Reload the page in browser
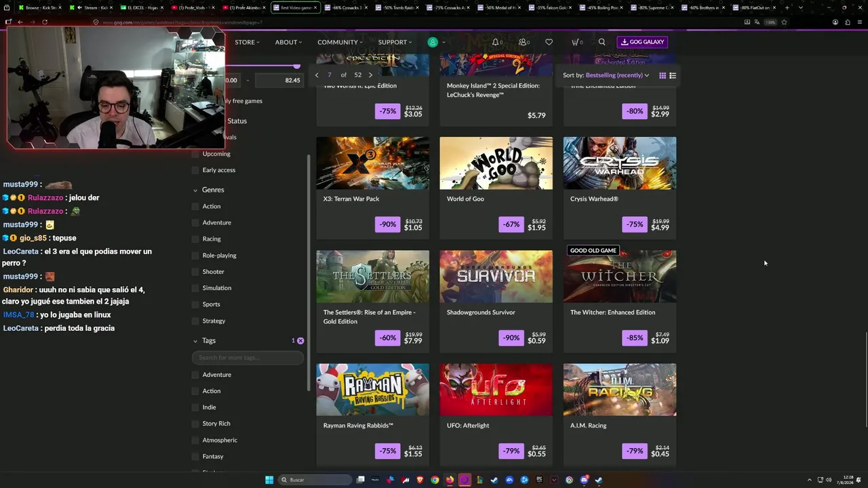868x488 pixels. click(x=45, y=22)
